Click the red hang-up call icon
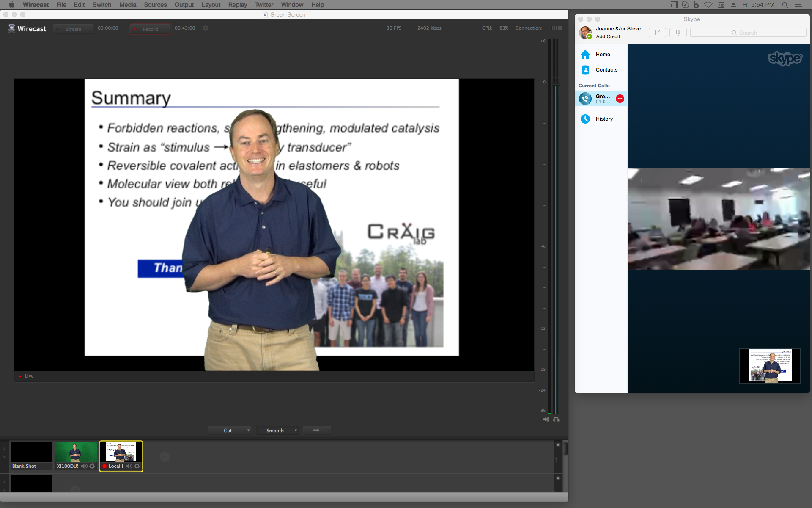This screenshot has height=508, width=812. (620, 99)
